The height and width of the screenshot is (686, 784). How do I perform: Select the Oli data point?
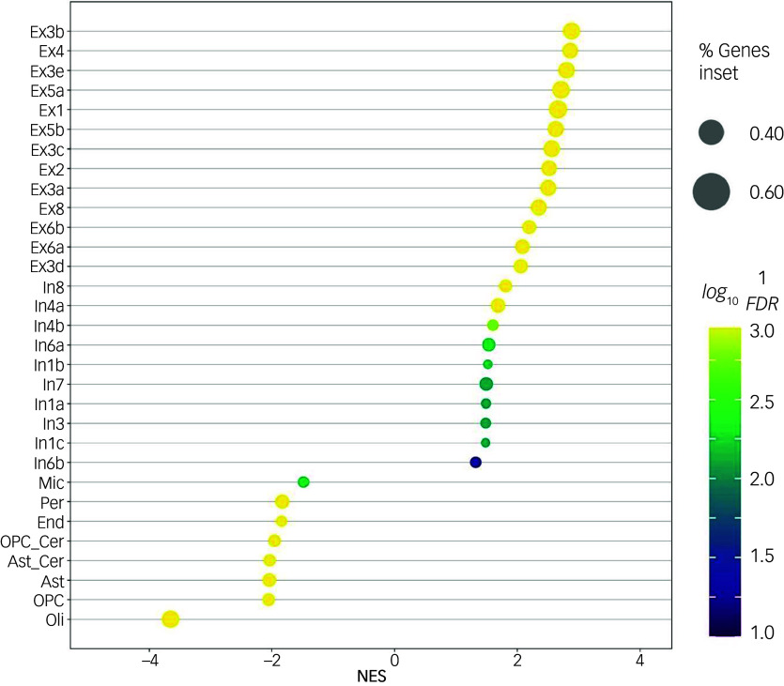171,619
